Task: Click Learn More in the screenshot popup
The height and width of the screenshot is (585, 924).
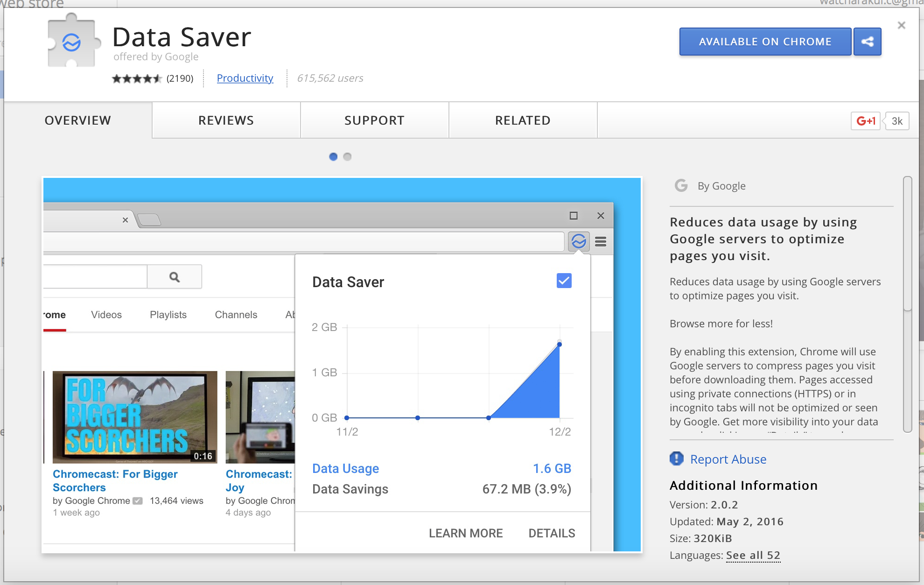Action: 466,533
